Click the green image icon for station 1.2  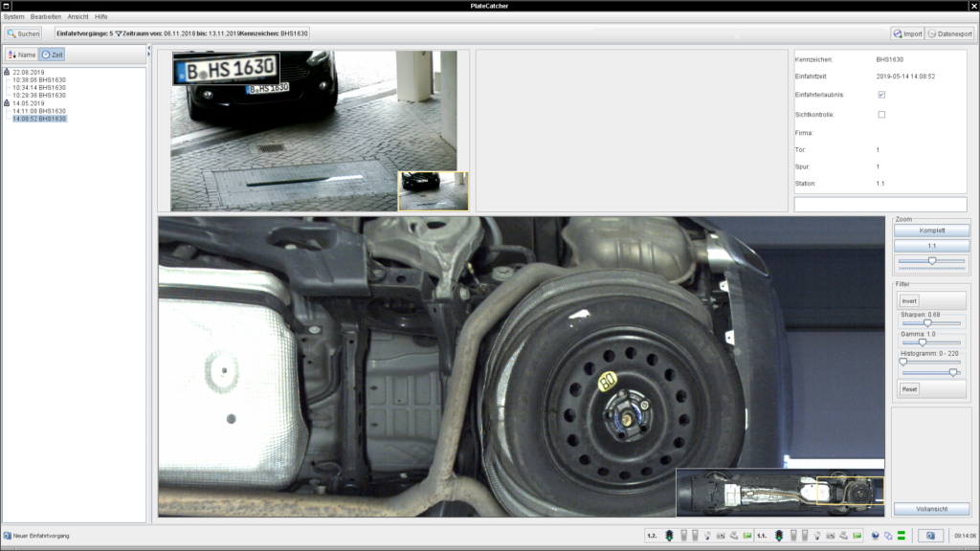(x=747, y=536)
